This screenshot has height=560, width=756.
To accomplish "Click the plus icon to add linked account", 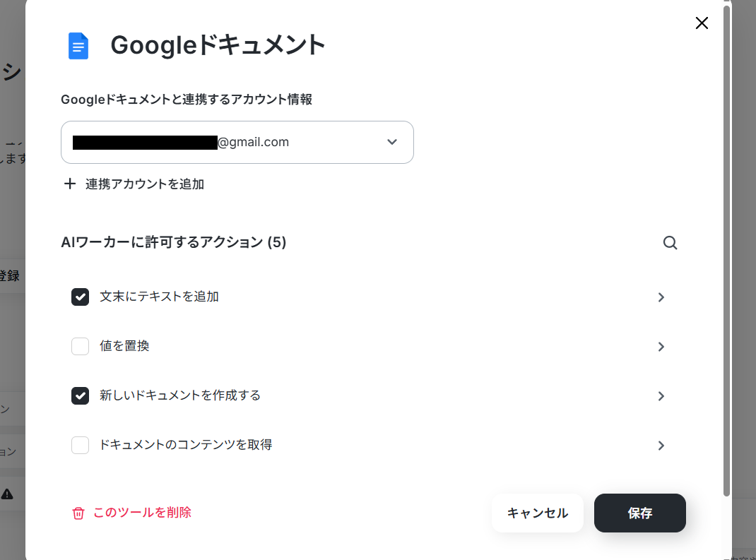I will (x=70, y=184).
